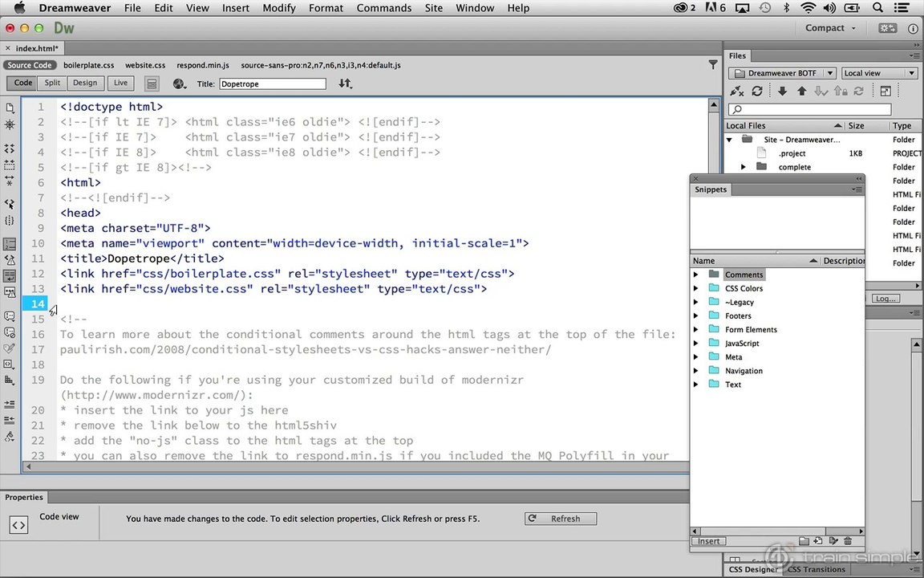Expand the complete folder
This screenshot has height=578, width=924.
(743, 167)
